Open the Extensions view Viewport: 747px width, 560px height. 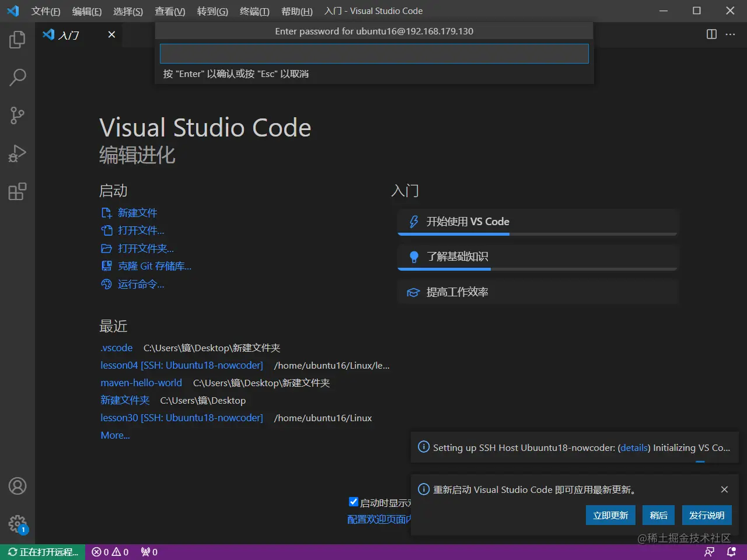(18, 191)
